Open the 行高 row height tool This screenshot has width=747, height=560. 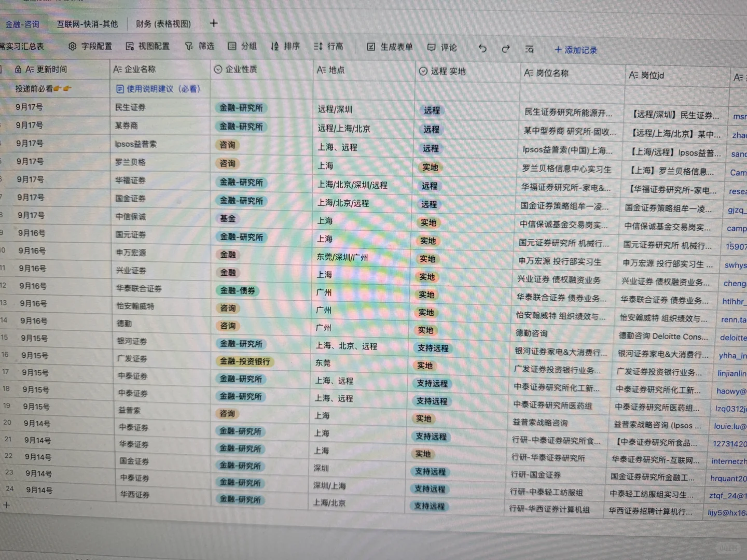[328, 47]
